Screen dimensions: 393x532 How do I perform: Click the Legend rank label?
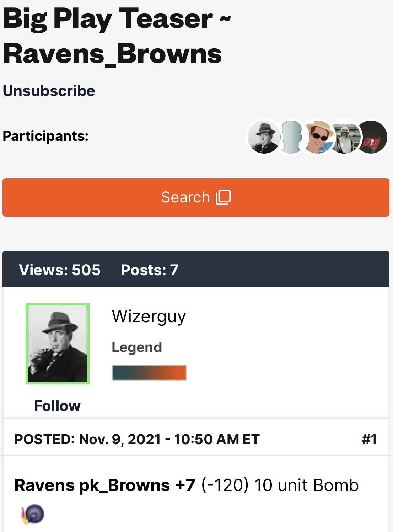(137, 347)
